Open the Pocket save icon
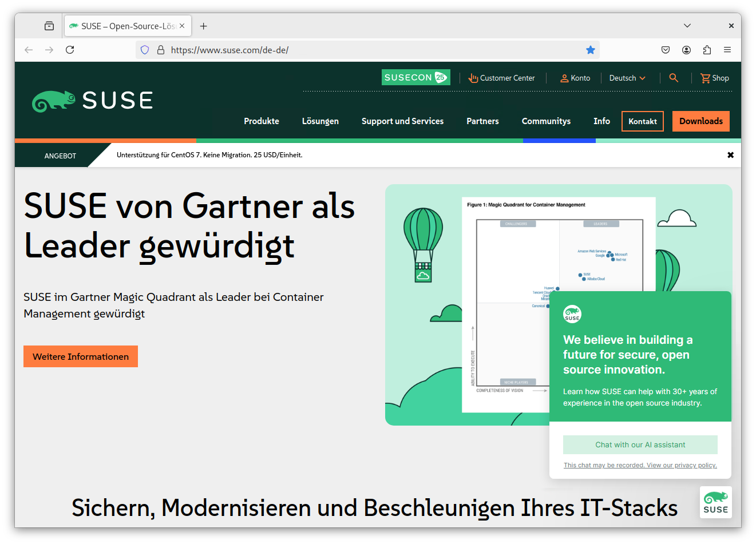The width and height of the screenshot is (756, 544). tap(666, 50)
